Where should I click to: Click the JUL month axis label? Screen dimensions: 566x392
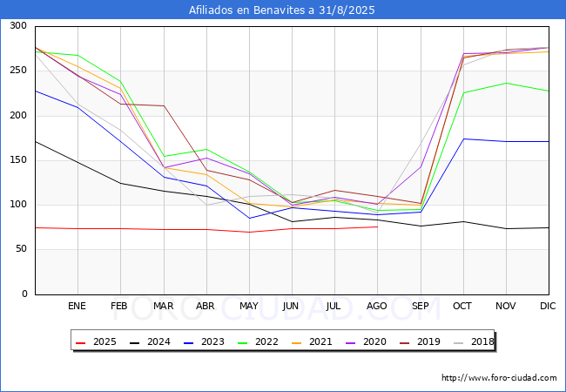[334, 306]
